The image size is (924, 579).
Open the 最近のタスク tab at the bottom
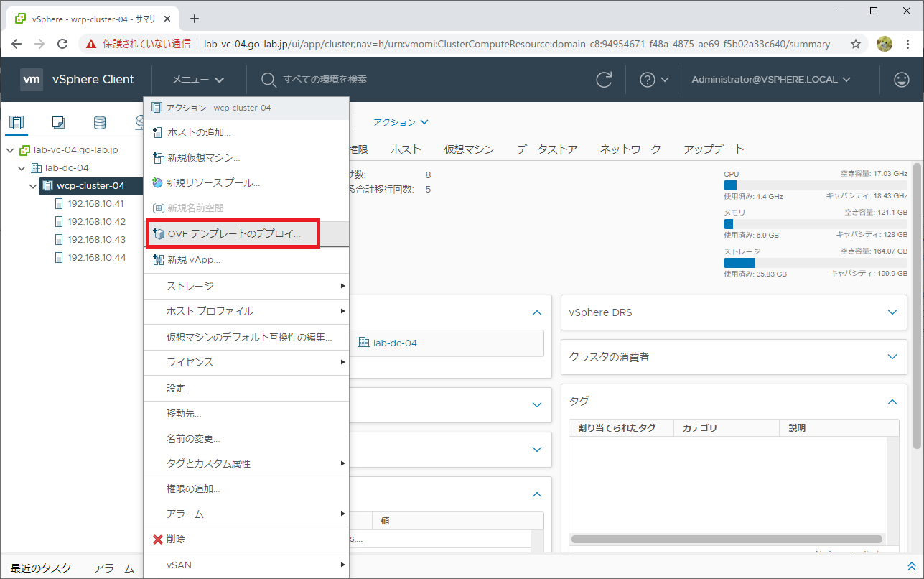(x=41, y=568)
